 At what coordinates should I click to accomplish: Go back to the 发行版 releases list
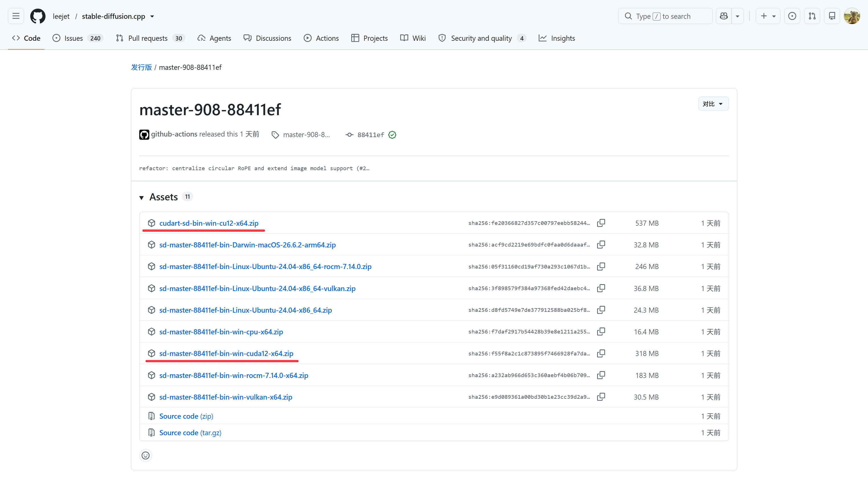point(141,67)
